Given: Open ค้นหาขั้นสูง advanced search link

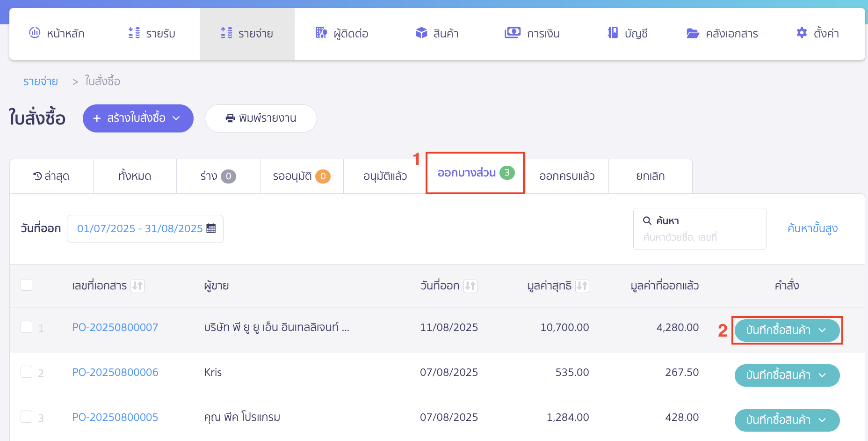Looking at the screenshot, I should (812, 228).
